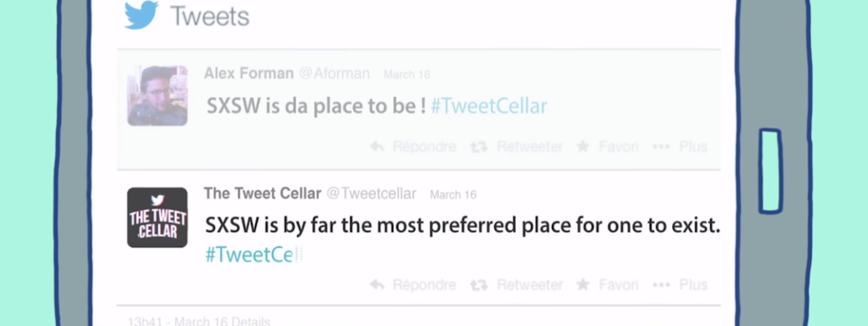The width and height of the screenshot is (868, 326).
Task: Expand Plus menu on The Tweet Cellar's tweet
Action: click(681, 285)
